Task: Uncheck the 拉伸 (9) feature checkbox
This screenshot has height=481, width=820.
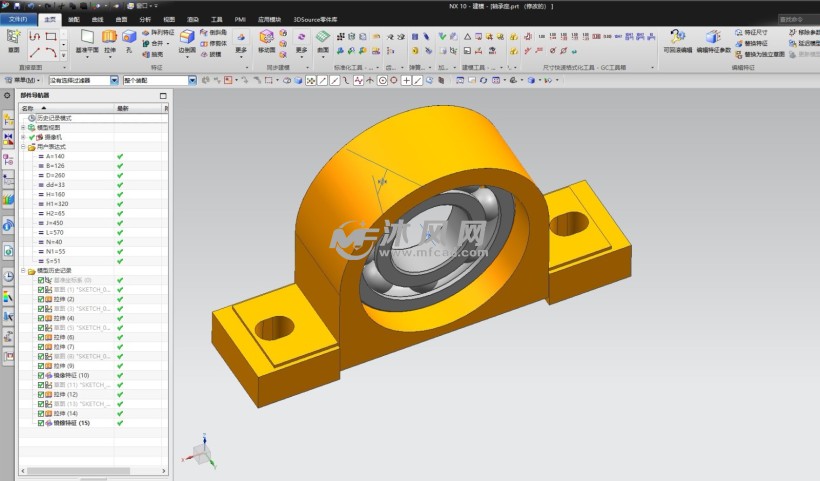Action: (x=41, y=366)
